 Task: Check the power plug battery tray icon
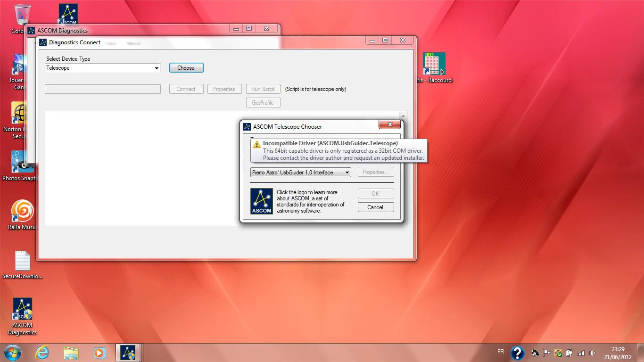click(570, 353)
